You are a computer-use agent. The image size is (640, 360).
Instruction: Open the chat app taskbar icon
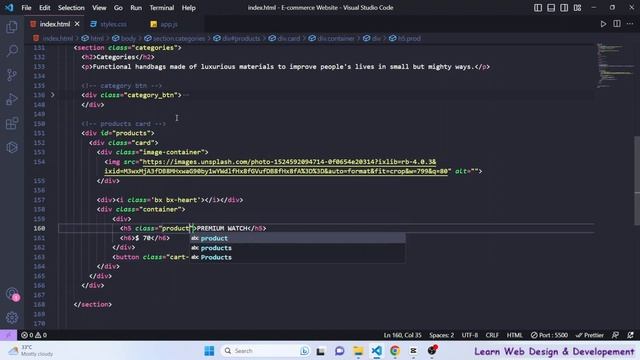tap(340, 351)
